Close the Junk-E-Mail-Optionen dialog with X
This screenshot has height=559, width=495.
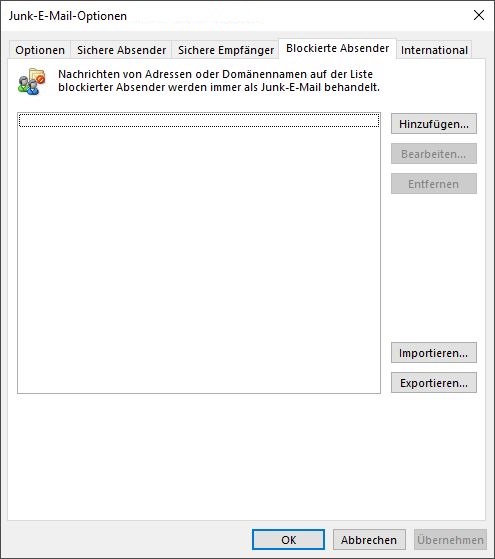click(479, 15)
